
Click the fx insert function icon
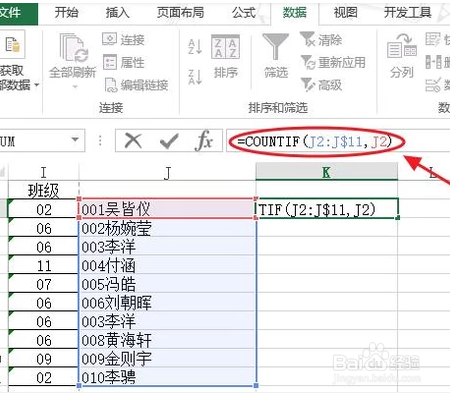coord(204,141)
